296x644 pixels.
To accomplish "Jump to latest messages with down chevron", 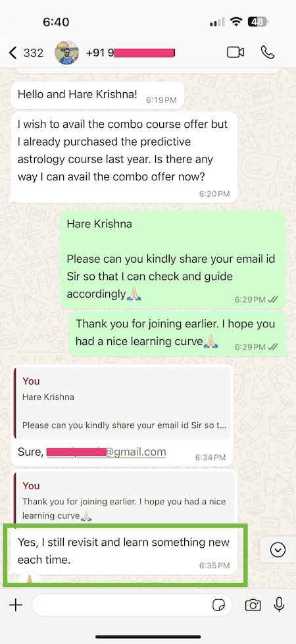I will (x=278, y=550).
